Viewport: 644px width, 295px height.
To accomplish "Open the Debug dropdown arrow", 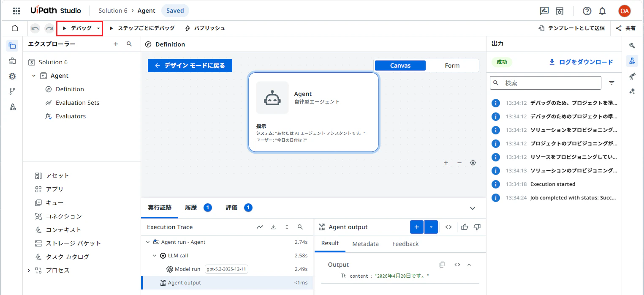I will tap(98, 28).
